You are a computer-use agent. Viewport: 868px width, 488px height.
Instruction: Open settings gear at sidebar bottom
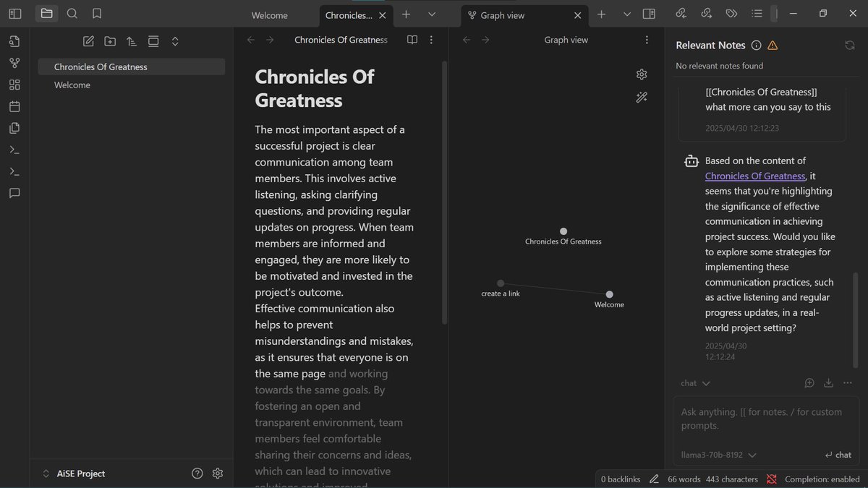218,474
